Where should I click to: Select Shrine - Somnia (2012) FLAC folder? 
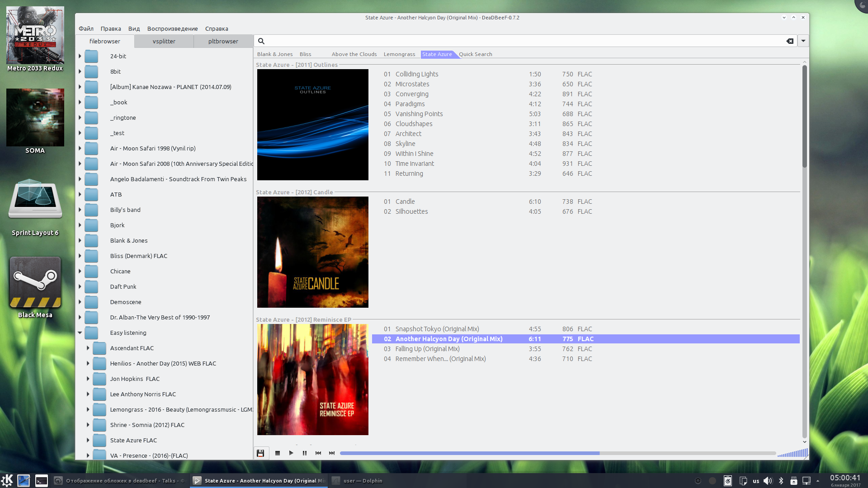click(x=147, y=425)
